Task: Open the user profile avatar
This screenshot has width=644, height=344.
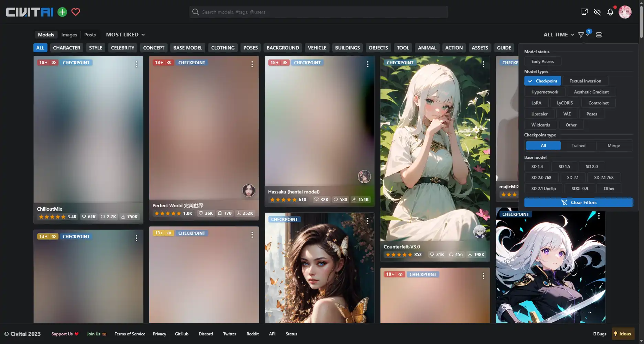Action: [x=625, y=12]
